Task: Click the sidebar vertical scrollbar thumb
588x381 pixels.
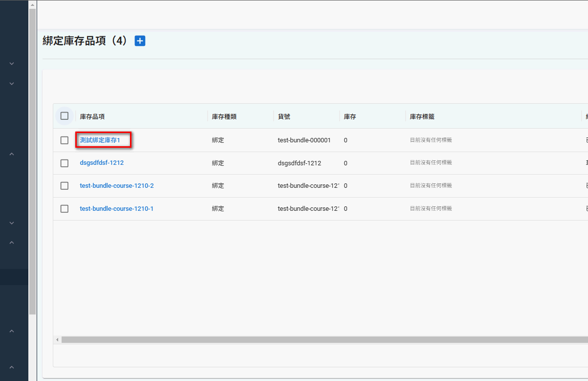Action: [x=33, y=161]
